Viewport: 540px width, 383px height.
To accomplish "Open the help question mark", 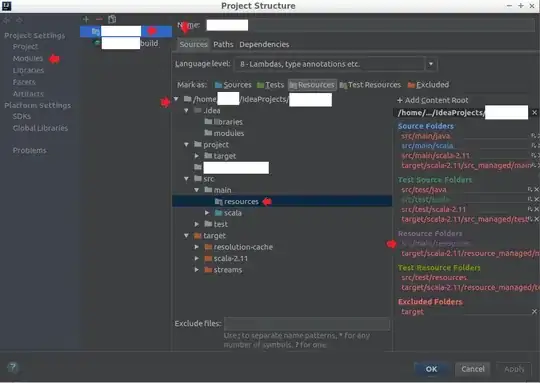I will tap(12, 368).
